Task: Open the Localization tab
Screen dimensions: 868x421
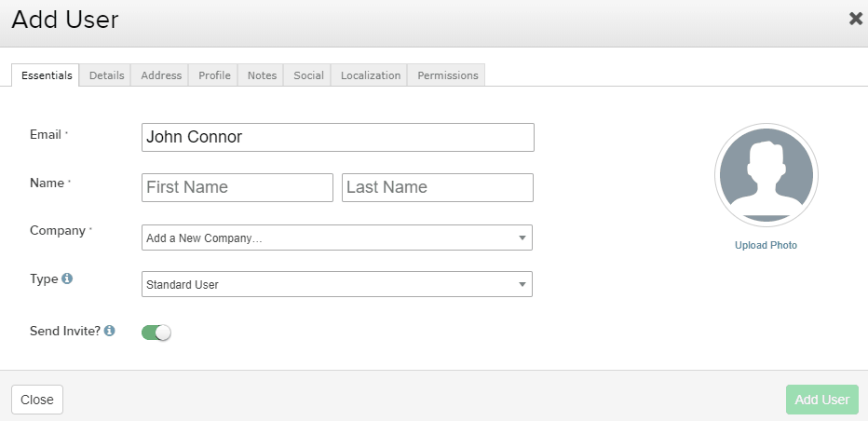Action: 371,75
